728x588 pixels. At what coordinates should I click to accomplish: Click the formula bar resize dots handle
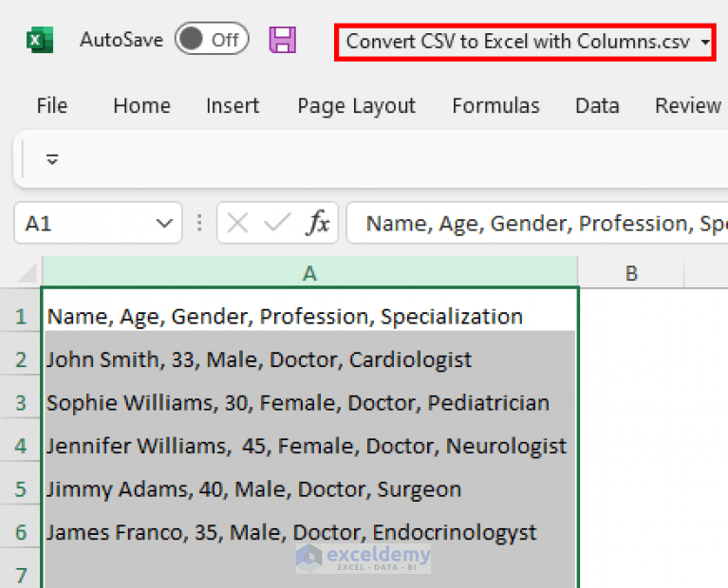click(x=199, y=223)
